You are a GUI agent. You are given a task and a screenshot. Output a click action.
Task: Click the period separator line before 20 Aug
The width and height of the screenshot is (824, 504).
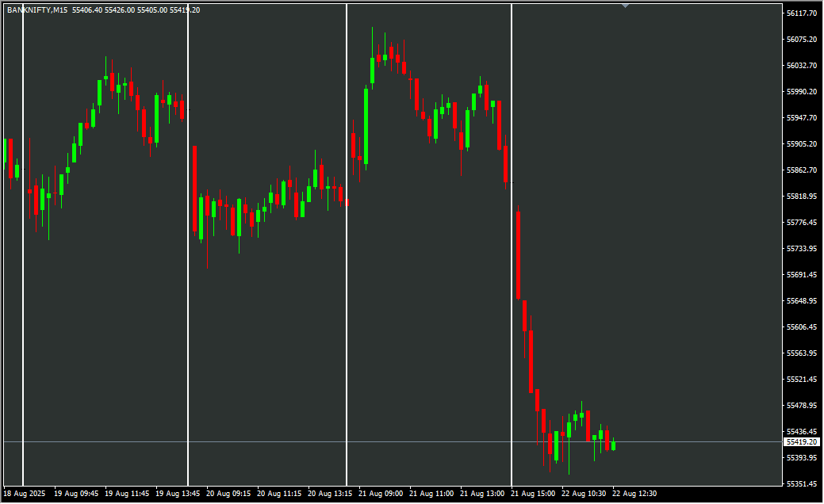click(188, 238)
